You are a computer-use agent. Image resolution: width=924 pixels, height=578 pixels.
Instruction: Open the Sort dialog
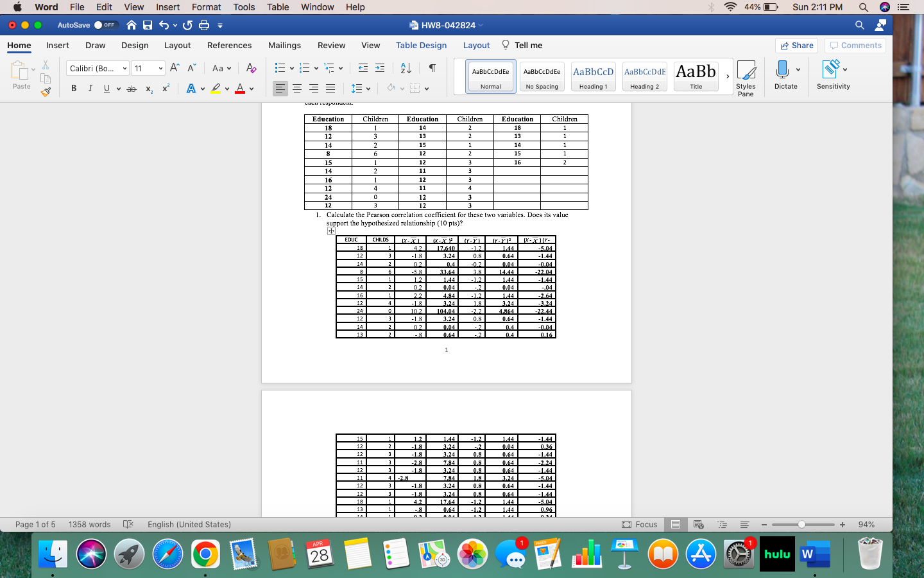point(405,67)
